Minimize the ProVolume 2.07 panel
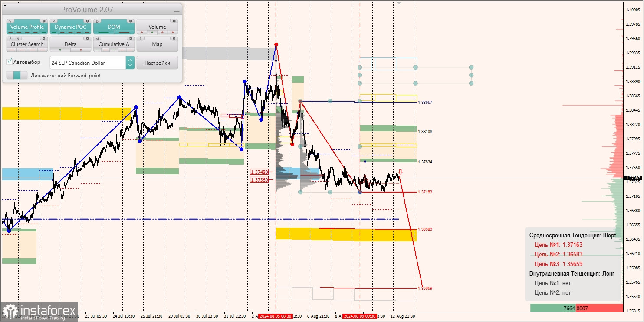 (x=176, y=10)
